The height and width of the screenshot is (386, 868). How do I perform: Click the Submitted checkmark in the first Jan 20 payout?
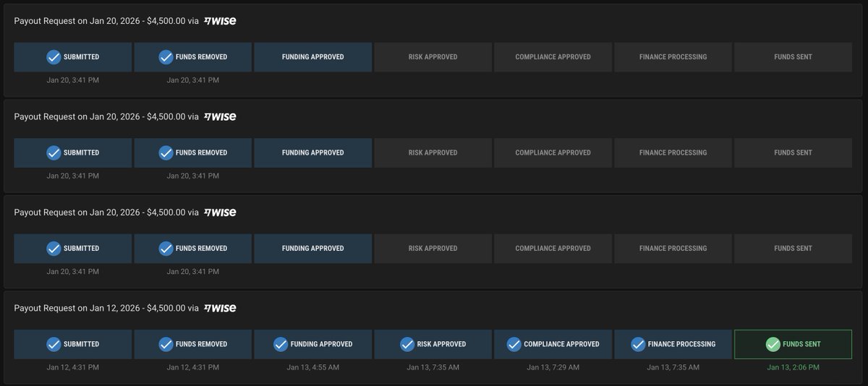[x=54, y=57]
